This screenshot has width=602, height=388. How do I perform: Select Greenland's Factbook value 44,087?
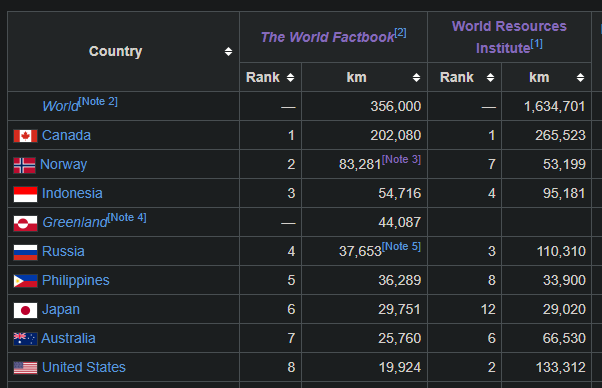tap(400, 222)
